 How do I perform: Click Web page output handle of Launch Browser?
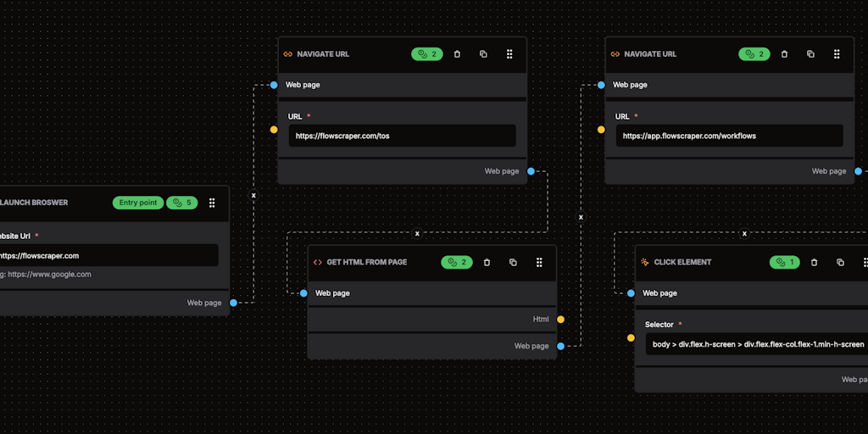point(233,303)
